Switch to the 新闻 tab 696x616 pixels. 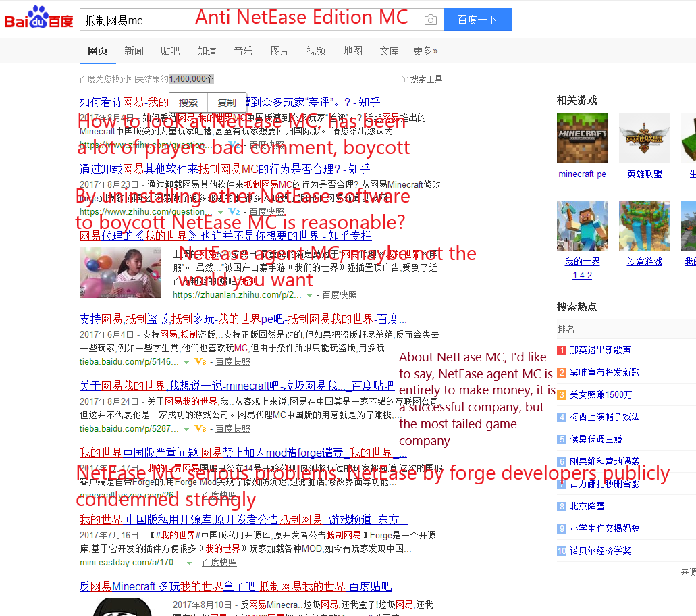134,51
